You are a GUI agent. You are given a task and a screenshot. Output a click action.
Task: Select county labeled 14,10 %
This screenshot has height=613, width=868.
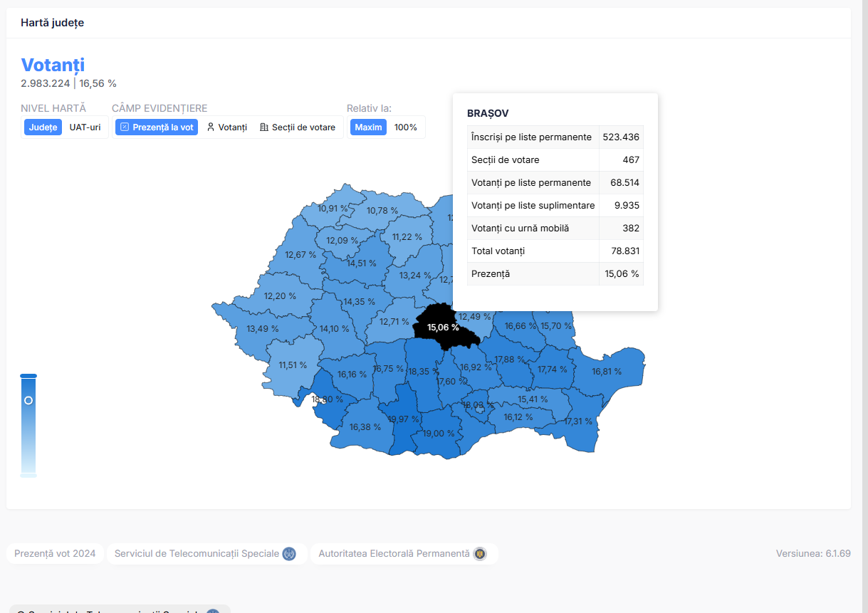coord(335,328)
